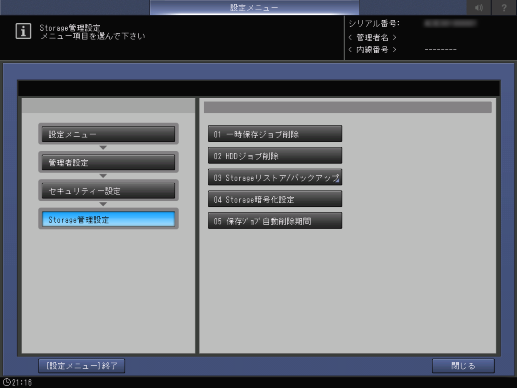Click the clock icon beside 21:16
517x388 pixels.
click(6, 382)
